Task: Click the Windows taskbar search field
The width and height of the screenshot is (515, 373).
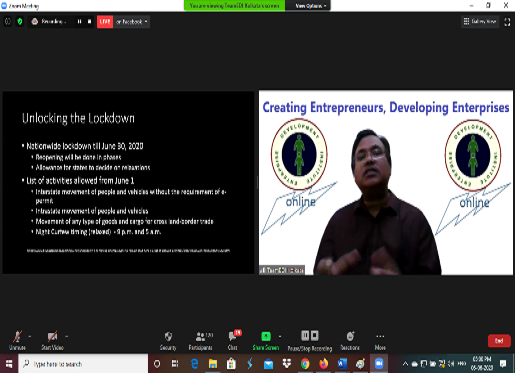Action: pyautogui.click(x=83, y=364)
